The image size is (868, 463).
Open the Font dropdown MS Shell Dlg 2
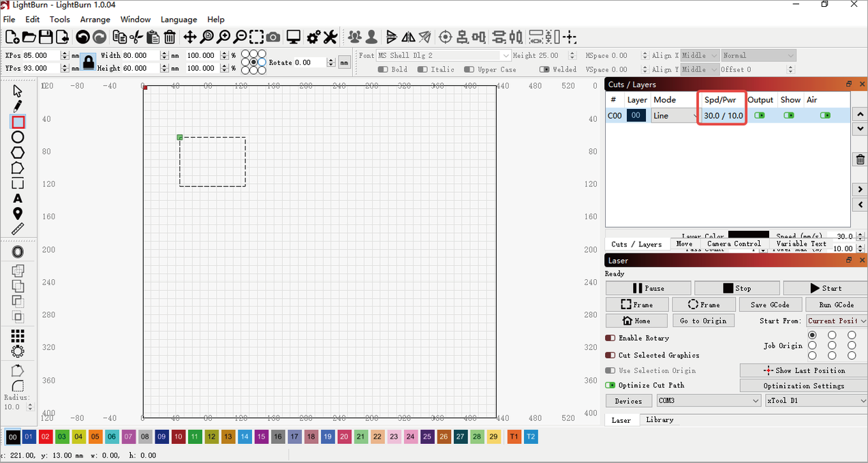444,56
